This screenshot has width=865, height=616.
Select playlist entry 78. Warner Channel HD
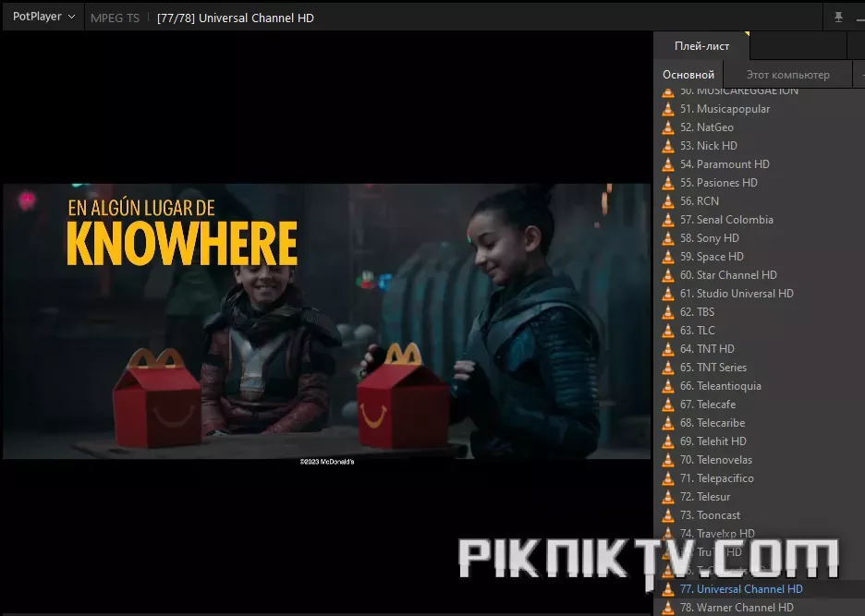pos(759,607)
